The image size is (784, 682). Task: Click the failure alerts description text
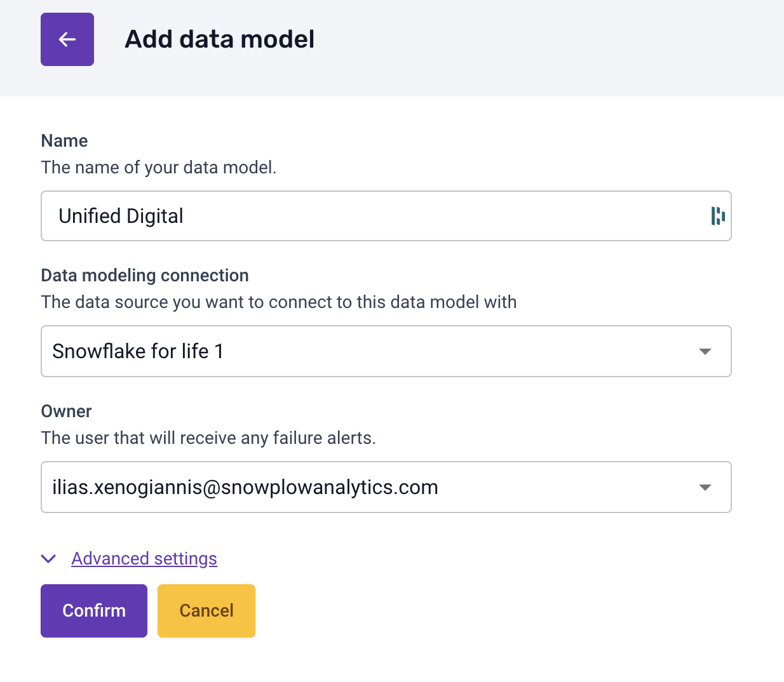[208, 438]
